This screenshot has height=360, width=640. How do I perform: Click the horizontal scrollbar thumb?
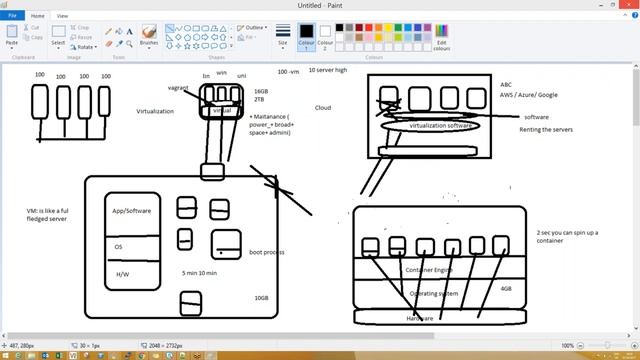click(220, 336)
